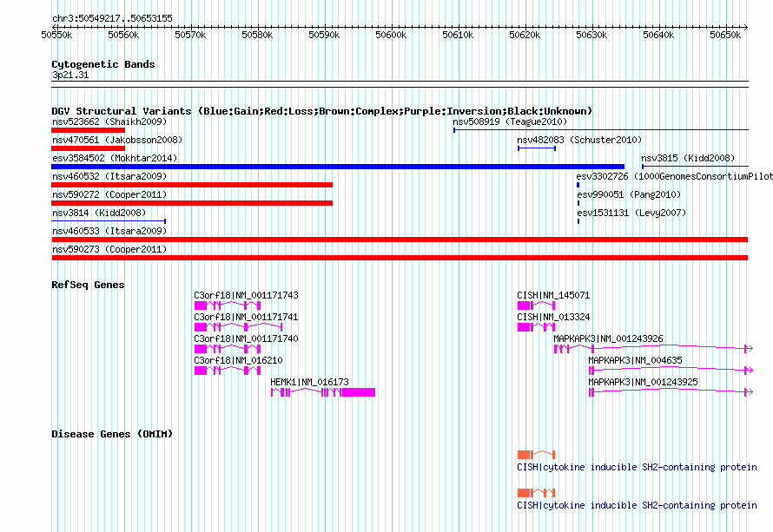Click the 50630k ruler tick label
Screen dimensions: 773x532
591,35
